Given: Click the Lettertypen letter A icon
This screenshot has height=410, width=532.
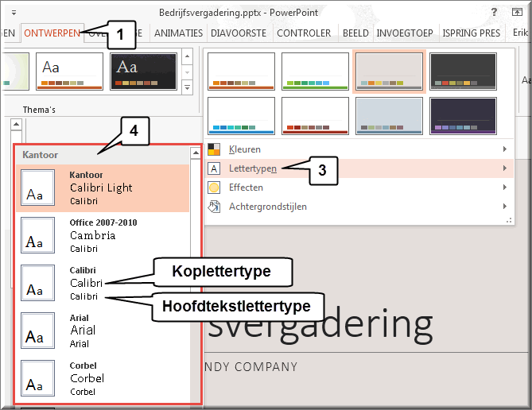Looking at the screenshot, I should 214,168.
